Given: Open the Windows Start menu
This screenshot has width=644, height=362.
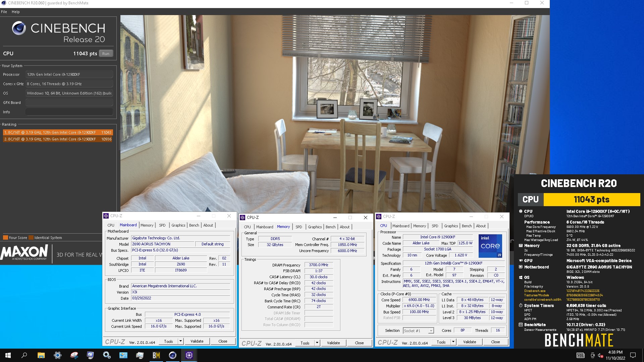Looking at the screenshot, I should tap(8, 355).
